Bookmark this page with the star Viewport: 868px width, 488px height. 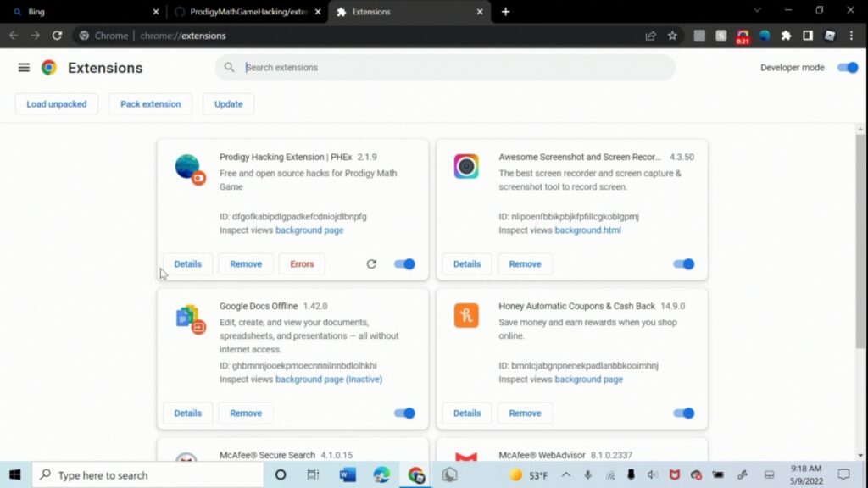click(x=672, y=36)
